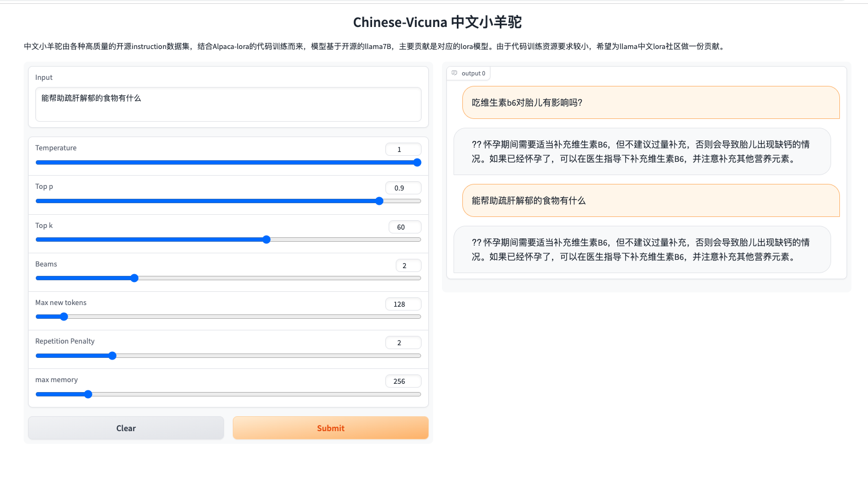Click the chat icon beside output 0

pos(454,73)
